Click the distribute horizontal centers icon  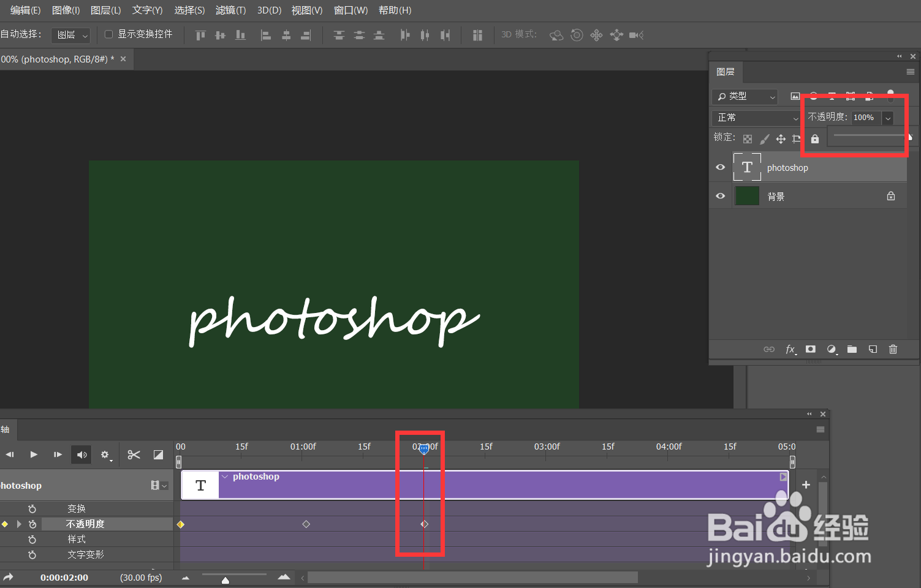point(425,36)
